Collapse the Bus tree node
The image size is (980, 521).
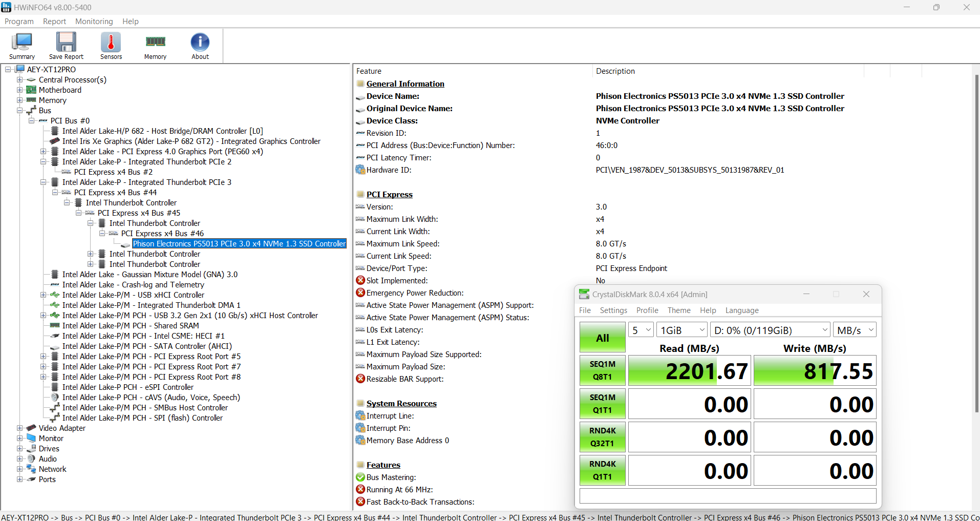click(19, 111)
